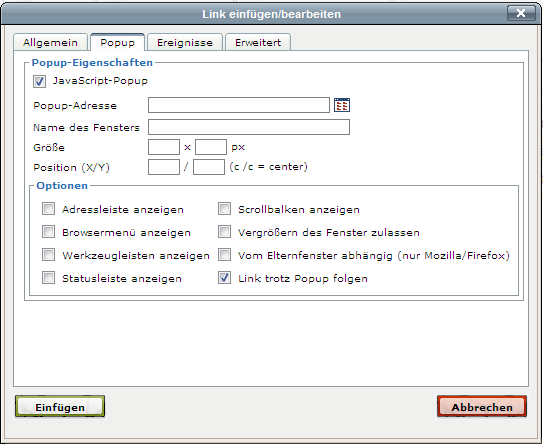This screenshot has width=543, height=445.
Task: Enable Statusleiste anzeigen checkbox
Action: point(48,278)
